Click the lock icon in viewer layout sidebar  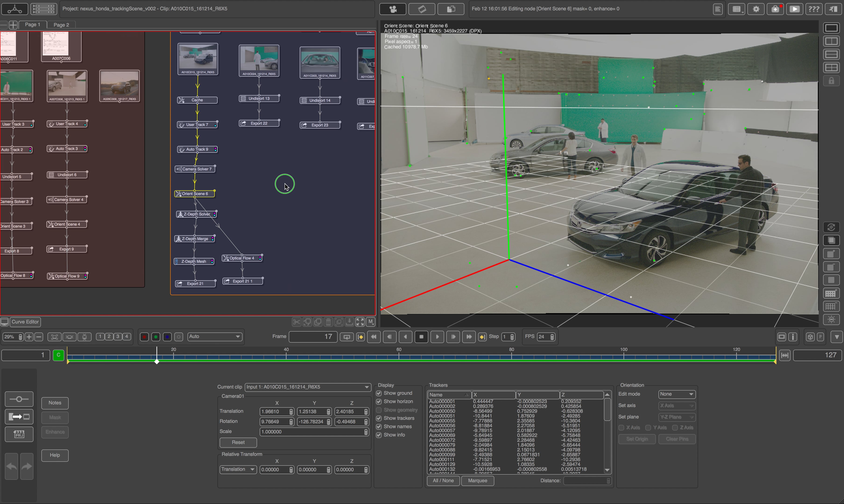click(831, 81)
